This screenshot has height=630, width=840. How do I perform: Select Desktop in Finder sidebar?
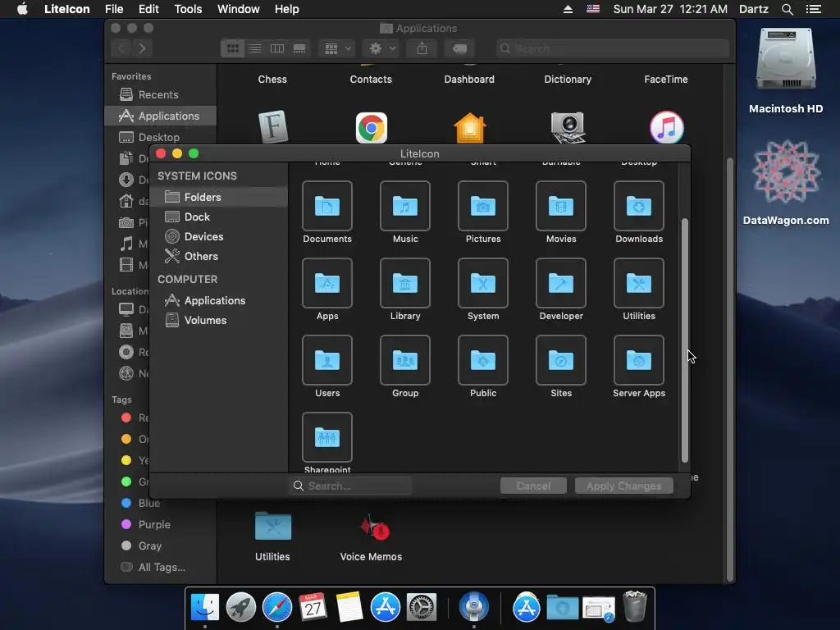pyautogui.click(x=161, y=137)
